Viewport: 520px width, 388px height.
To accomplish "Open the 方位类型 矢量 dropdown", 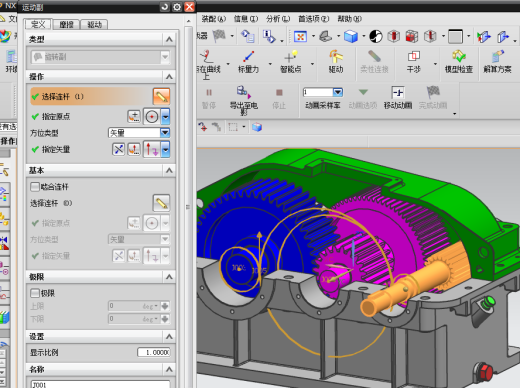I will (x=165, y=133).
